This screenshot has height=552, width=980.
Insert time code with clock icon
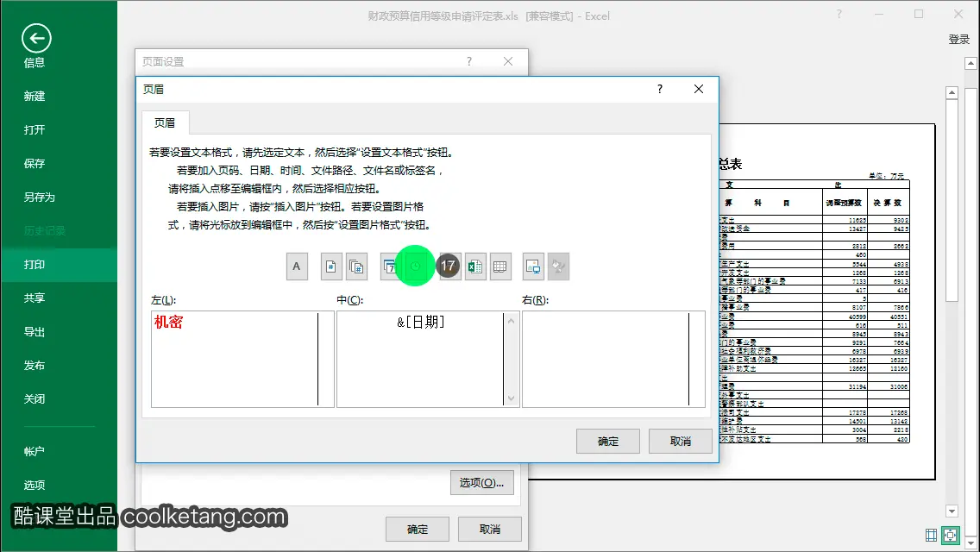click(x=416, y=267)
